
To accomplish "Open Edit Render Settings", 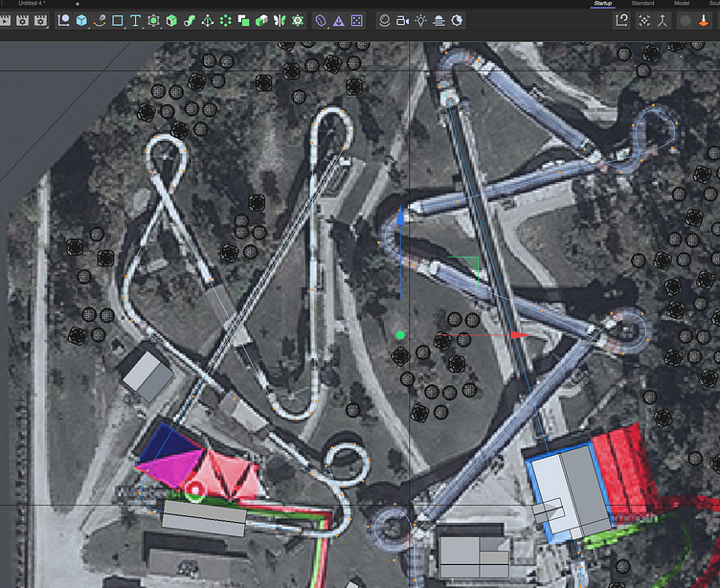I will [x=40, y=20].
